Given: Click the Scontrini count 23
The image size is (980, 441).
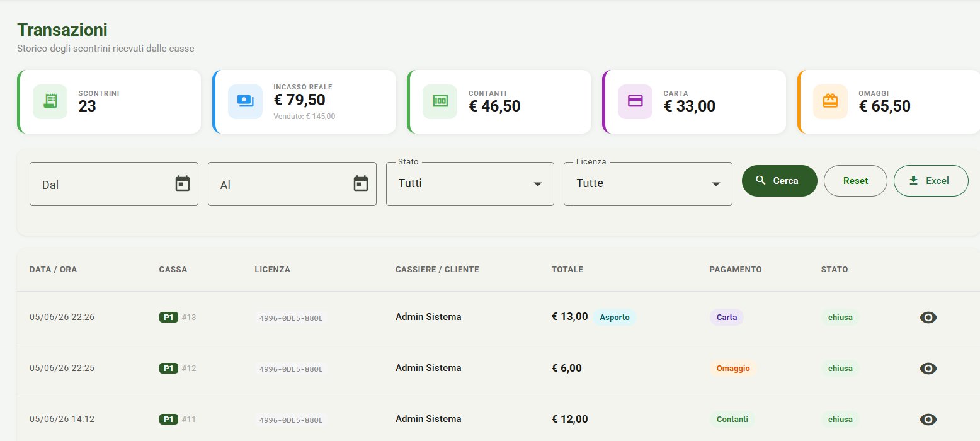Looking at the screenshot, I should click(87, 106).
